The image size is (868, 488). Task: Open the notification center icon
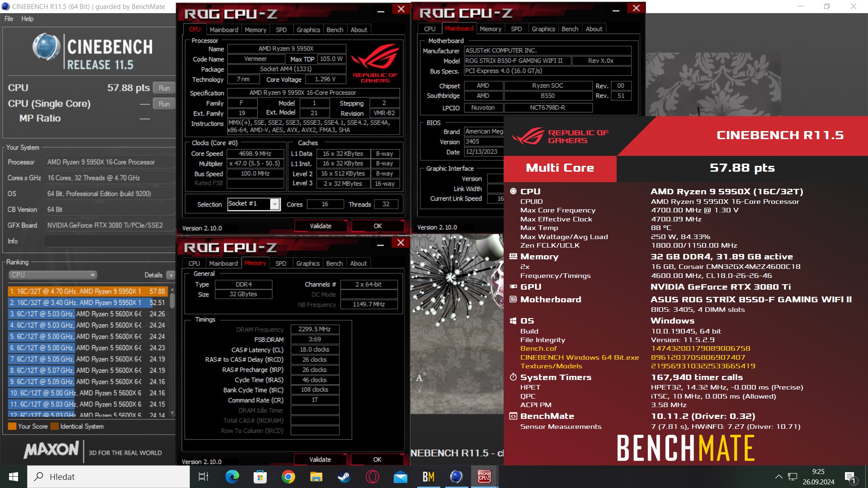[850, 477]
